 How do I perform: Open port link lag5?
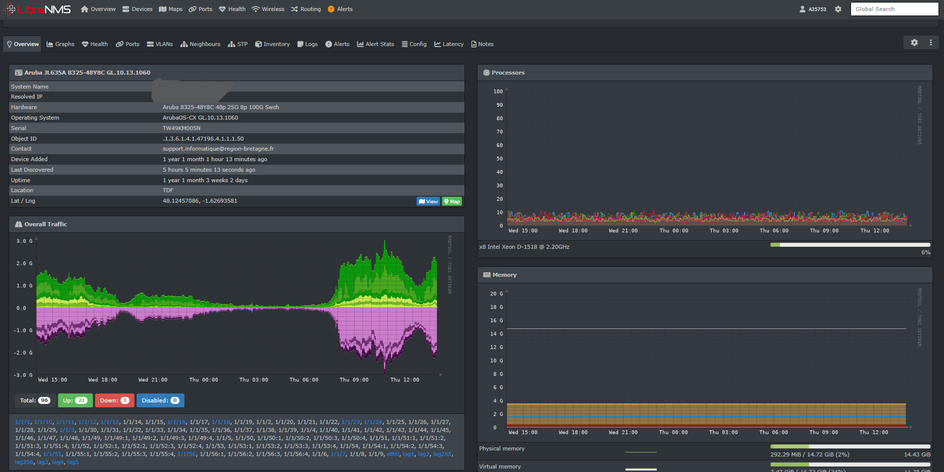click(73, 462)
